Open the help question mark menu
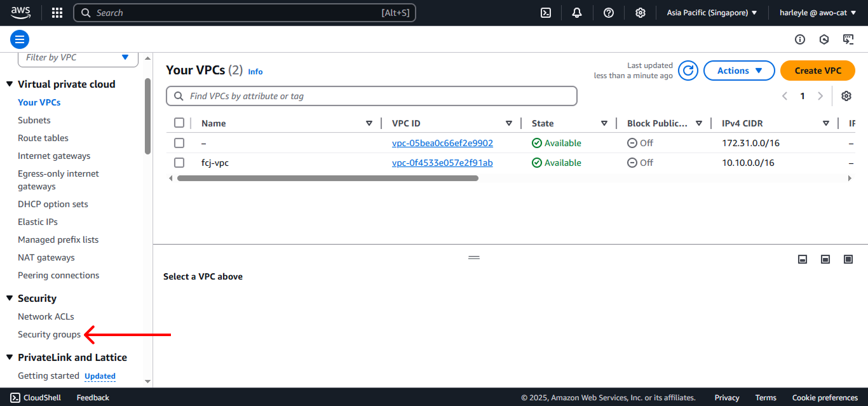 [x=609, y=13]
